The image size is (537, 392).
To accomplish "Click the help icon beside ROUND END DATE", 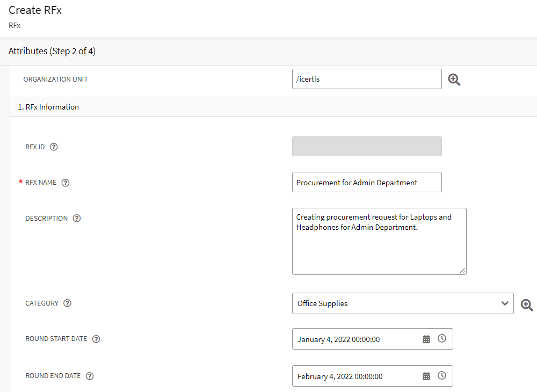I will [x=90, y=376].
